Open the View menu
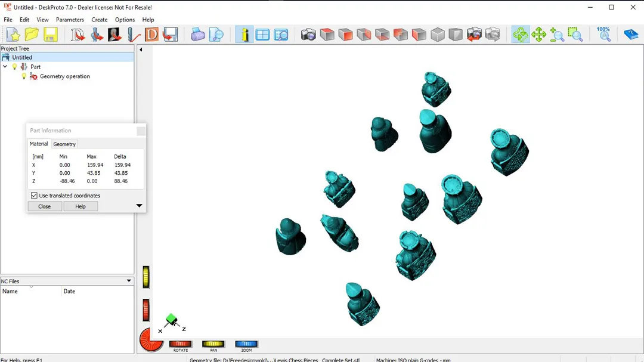 tap(42, 20)
